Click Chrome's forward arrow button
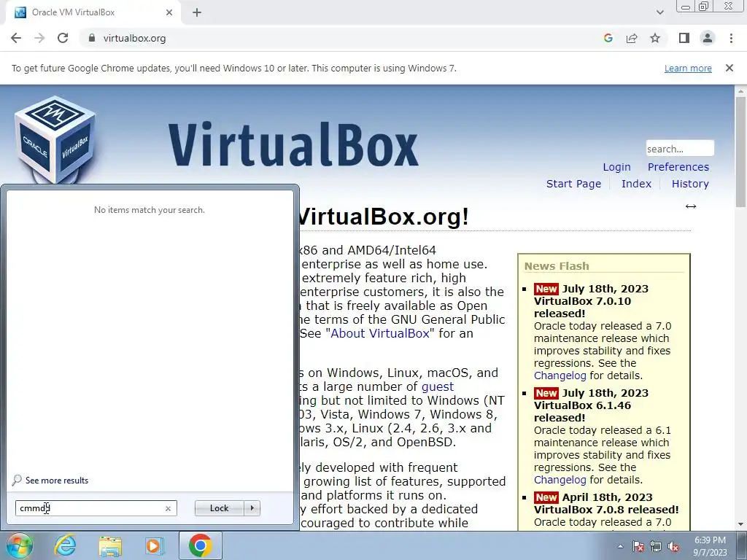 39,38
